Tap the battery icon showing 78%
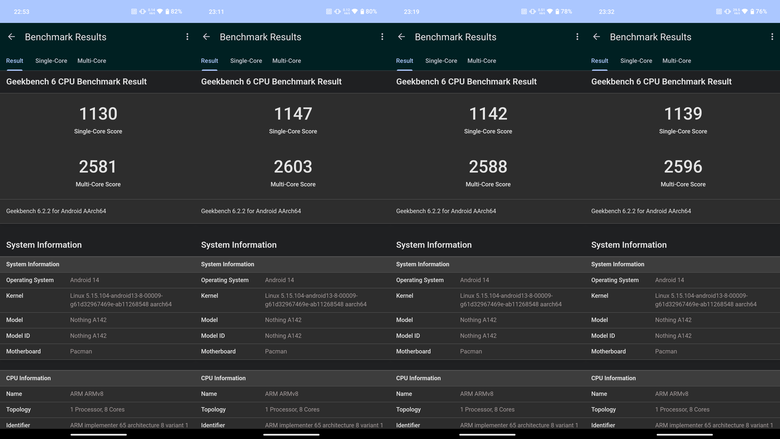Viewport: 780px width, 439px height. point(557,11)
